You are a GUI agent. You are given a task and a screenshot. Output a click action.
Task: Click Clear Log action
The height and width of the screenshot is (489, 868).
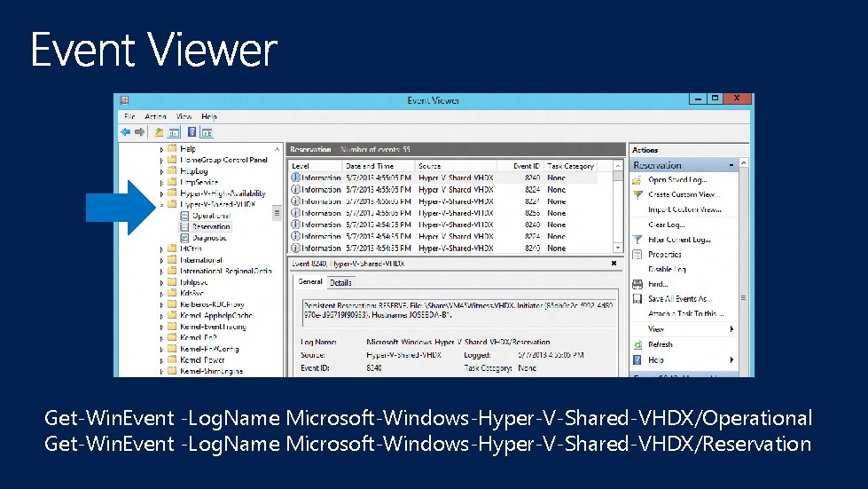tap(667, 225)
